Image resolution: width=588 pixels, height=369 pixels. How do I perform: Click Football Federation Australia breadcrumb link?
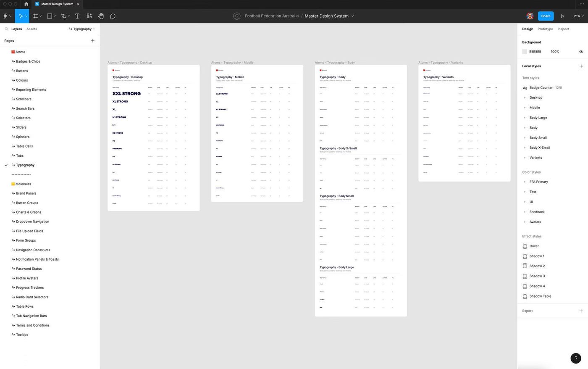[271, 16]
